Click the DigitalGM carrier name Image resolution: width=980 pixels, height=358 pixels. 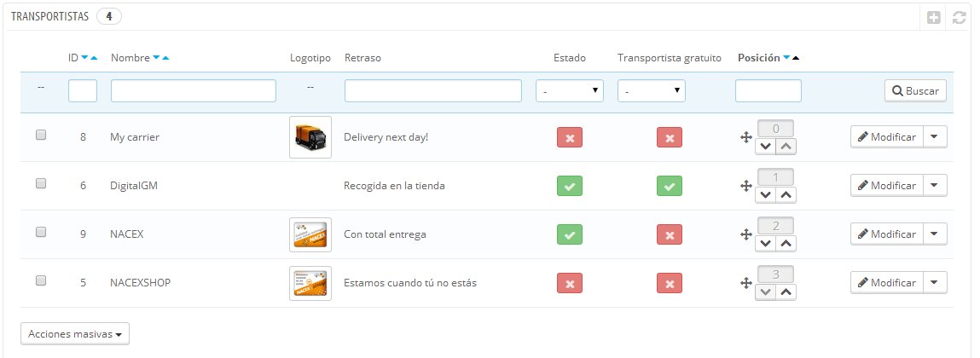click(x=134, y=186)
